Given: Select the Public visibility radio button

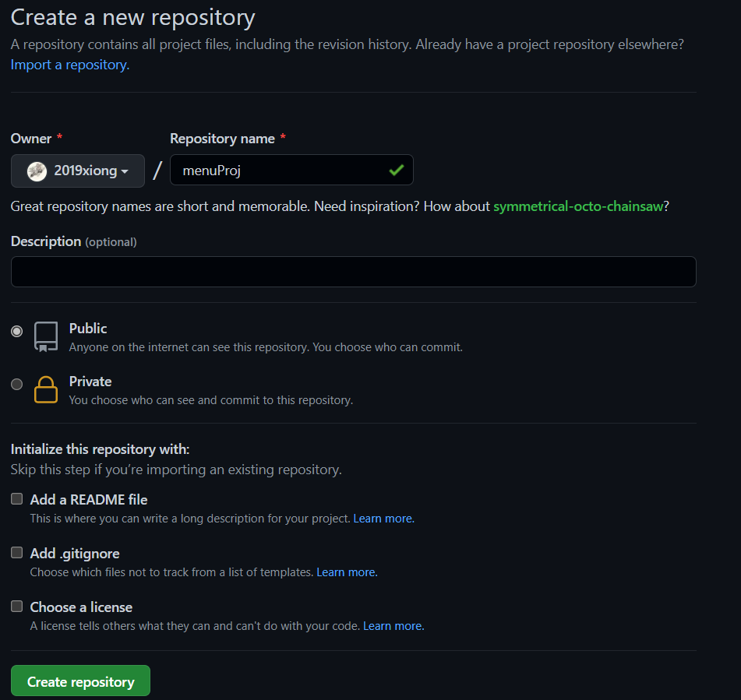Looking at the screenshot, I should 16,331.
